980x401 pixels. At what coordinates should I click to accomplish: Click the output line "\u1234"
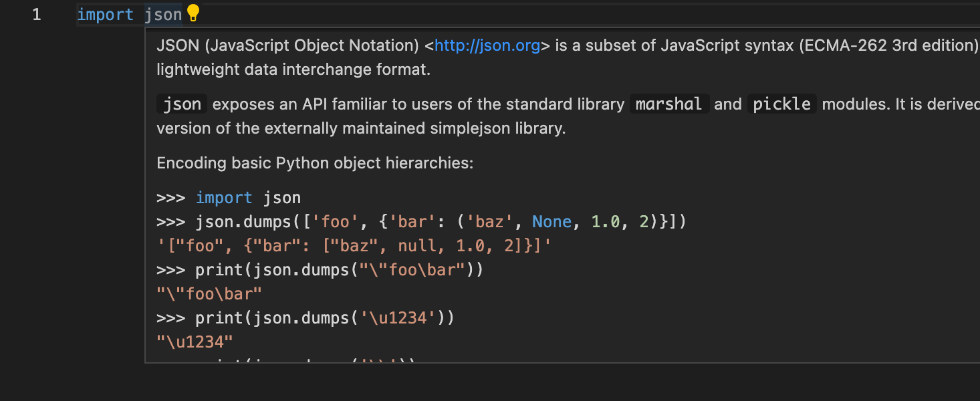195,342
